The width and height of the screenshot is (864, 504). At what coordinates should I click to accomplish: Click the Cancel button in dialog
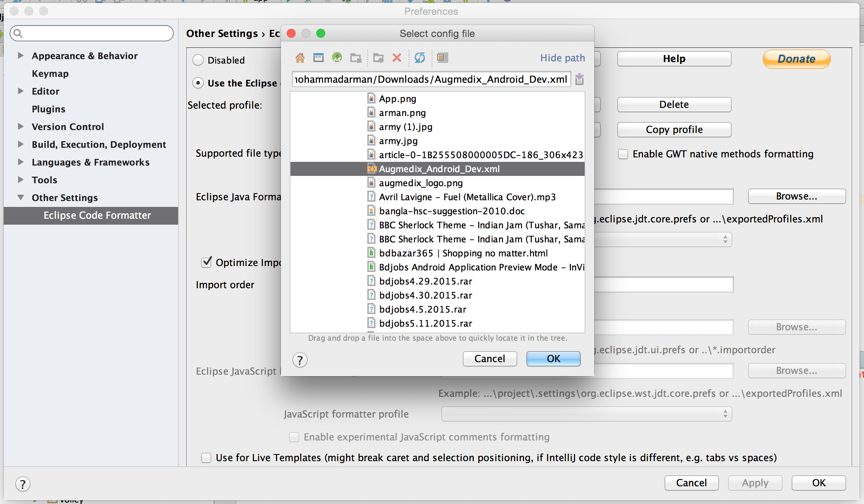[490, 359]
